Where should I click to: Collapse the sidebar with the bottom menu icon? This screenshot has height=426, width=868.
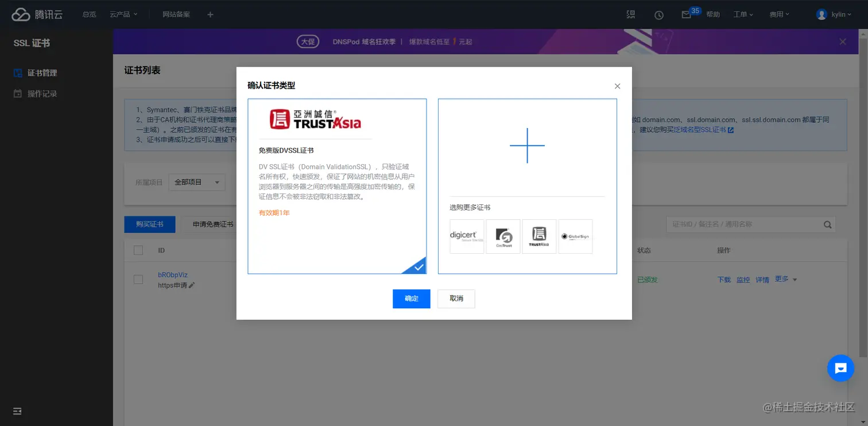click(17, 411)
